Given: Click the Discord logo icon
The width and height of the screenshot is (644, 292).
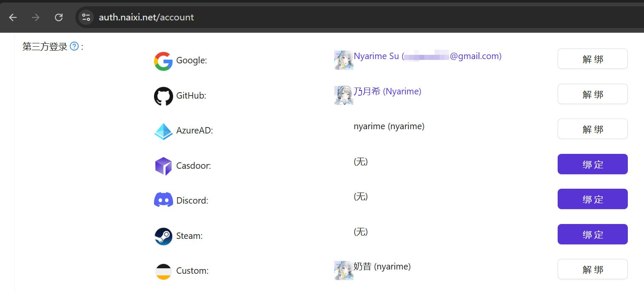Looking at the screenshot, I should click(163, 200).
